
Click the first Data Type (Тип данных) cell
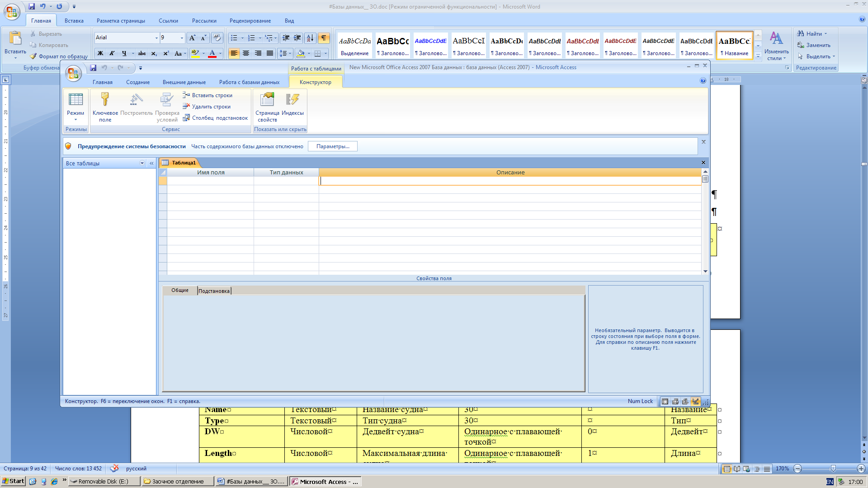286,181
